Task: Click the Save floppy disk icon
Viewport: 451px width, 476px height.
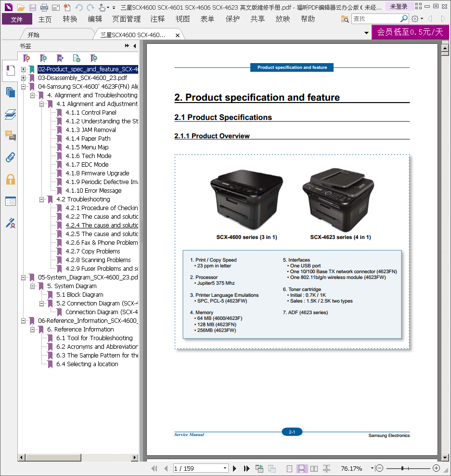Action: pos(32,7)
